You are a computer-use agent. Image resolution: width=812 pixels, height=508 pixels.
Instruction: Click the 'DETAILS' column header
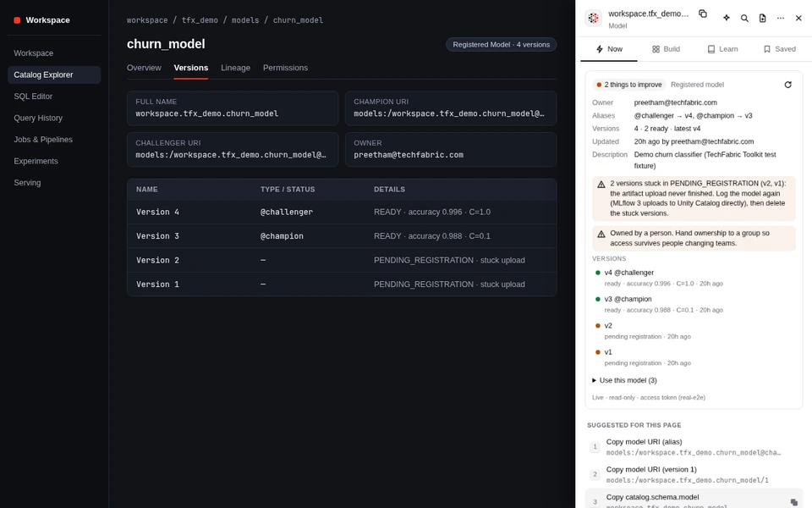(x=389, y=190)
